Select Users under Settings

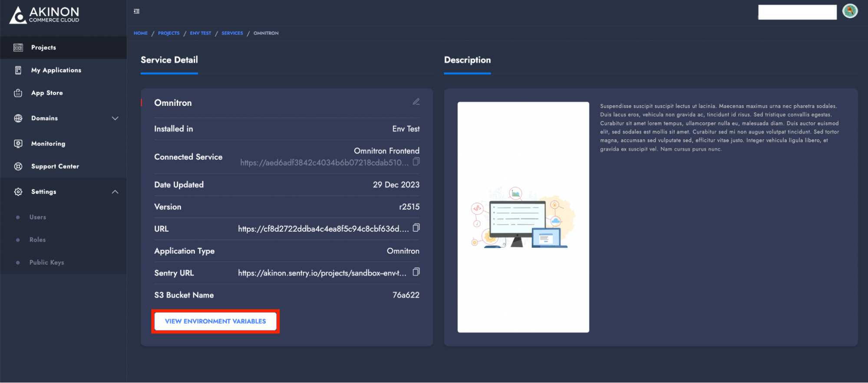click(38, 217)
